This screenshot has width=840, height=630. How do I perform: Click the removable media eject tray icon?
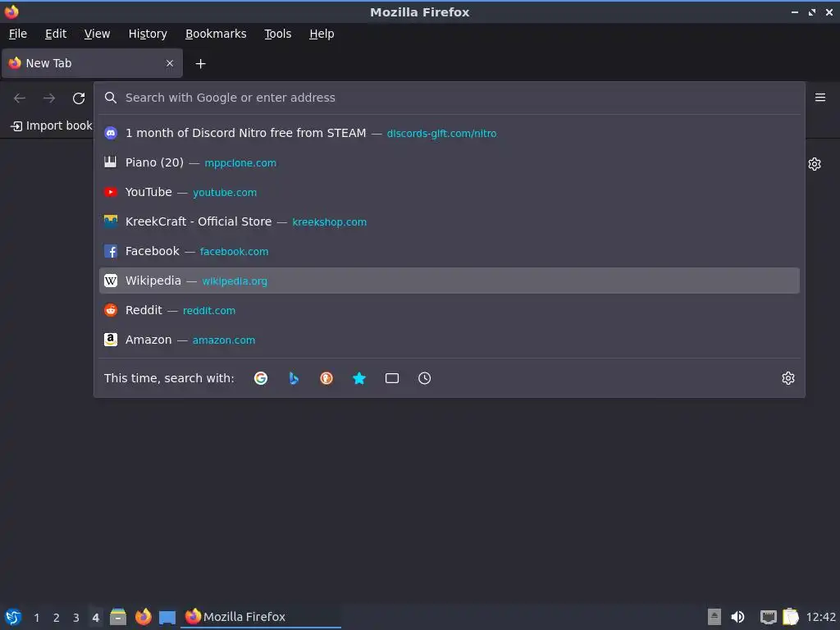tap(714, 617)
